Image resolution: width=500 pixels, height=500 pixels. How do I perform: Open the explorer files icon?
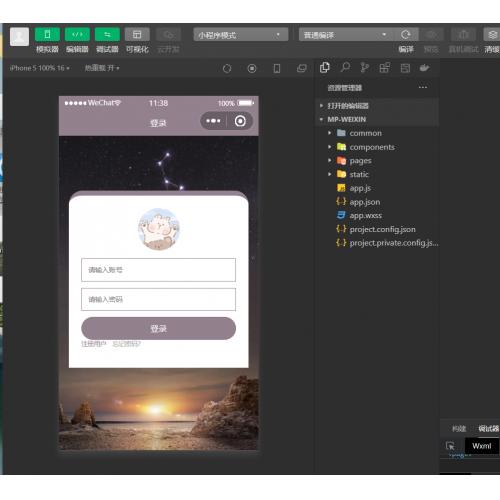(x=325, y=68)
